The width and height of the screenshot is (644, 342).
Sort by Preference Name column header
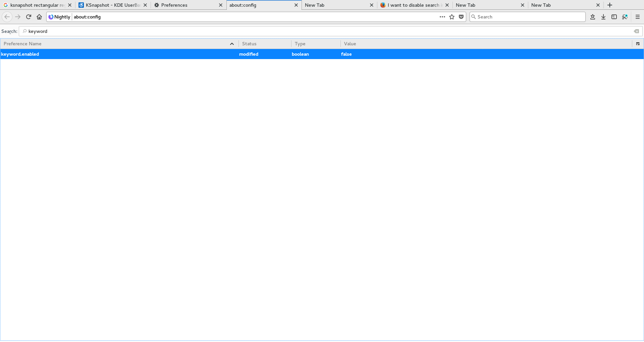pos(119,44)
